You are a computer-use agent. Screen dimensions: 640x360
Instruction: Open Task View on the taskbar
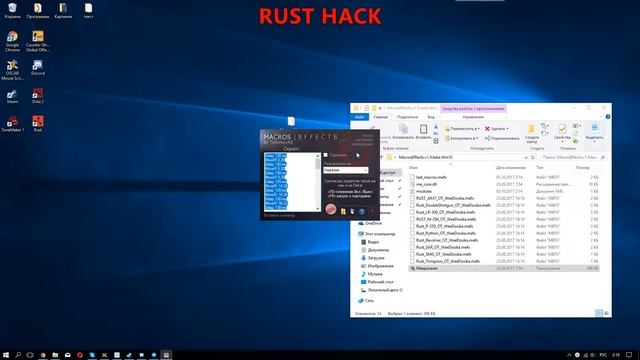[x=30, y=355]
